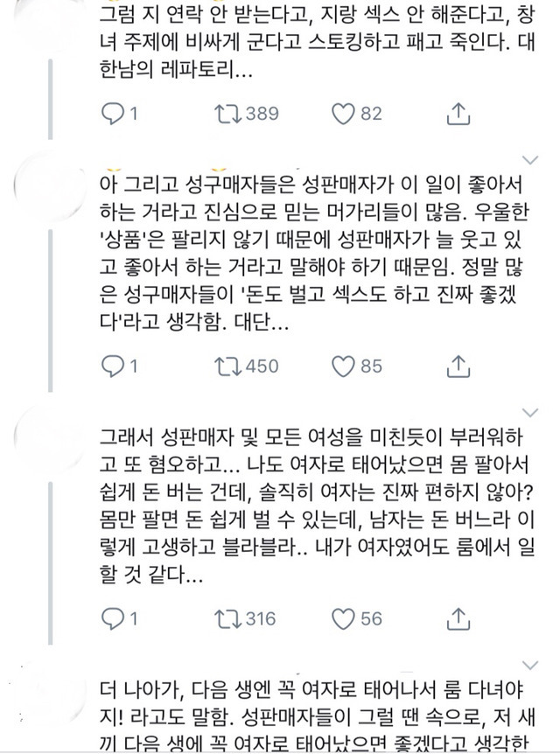Like the tweet with 56 likes

[344, 618]
